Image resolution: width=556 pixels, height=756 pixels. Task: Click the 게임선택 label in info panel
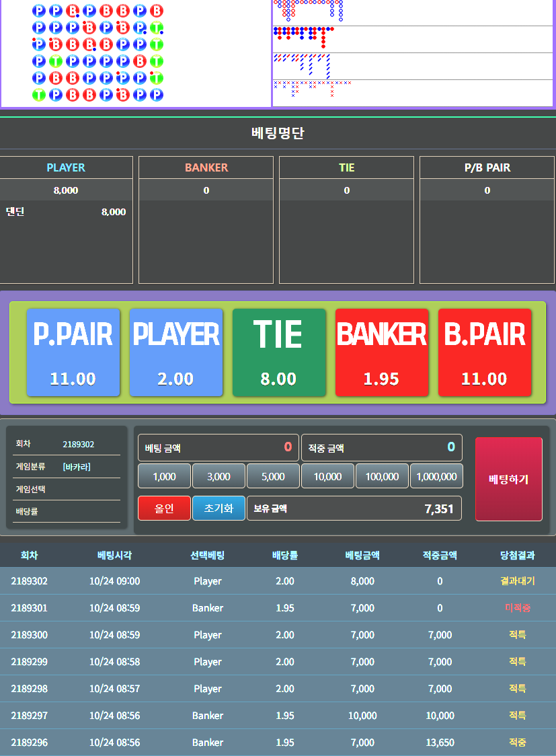[x=30, y=489]
